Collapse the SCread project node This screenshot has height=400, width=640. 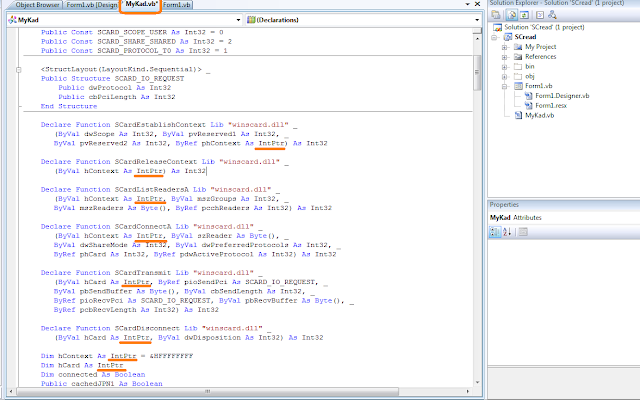(494, 38)
